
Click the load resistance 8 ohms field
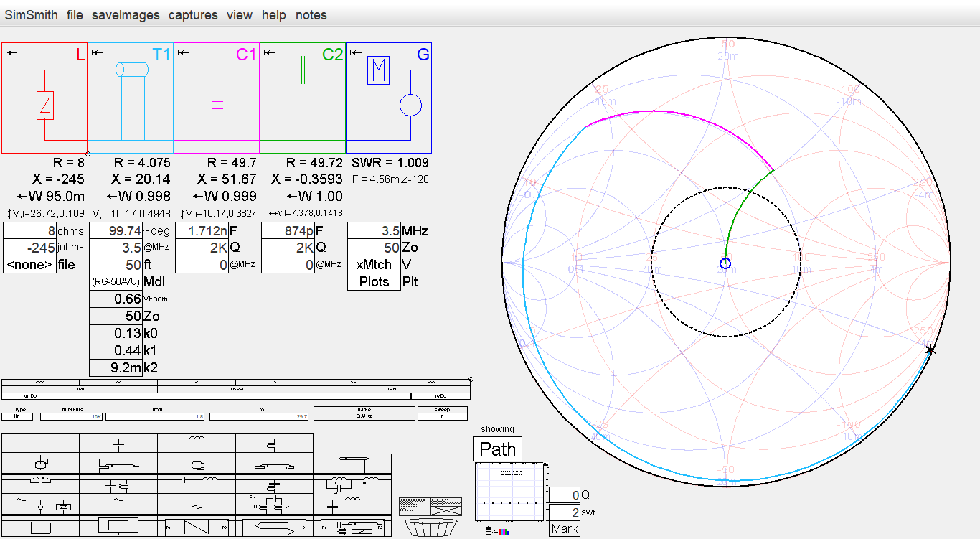click(x=29, y=230)
